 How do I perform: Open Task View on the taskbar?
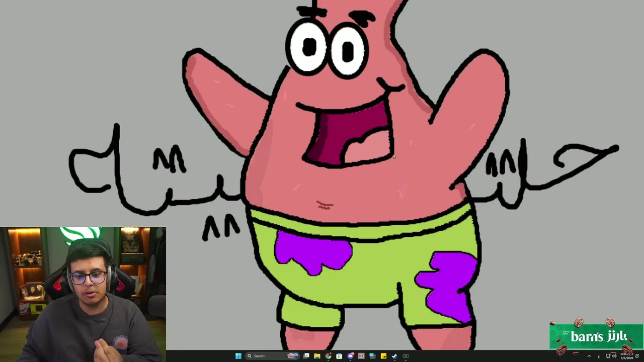306,356
